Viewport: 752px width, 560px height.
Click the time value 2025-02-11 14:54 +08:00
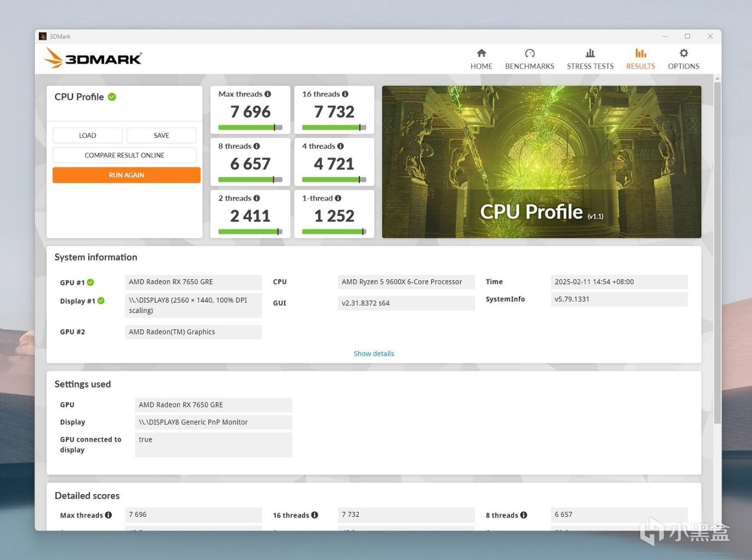coord(619,282)
